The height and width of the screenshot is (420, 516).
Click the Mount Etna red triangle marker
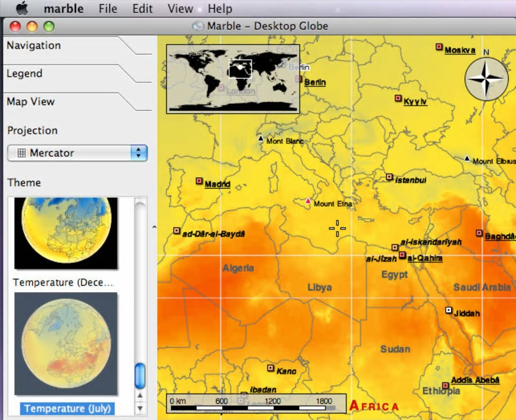point(308,201)
